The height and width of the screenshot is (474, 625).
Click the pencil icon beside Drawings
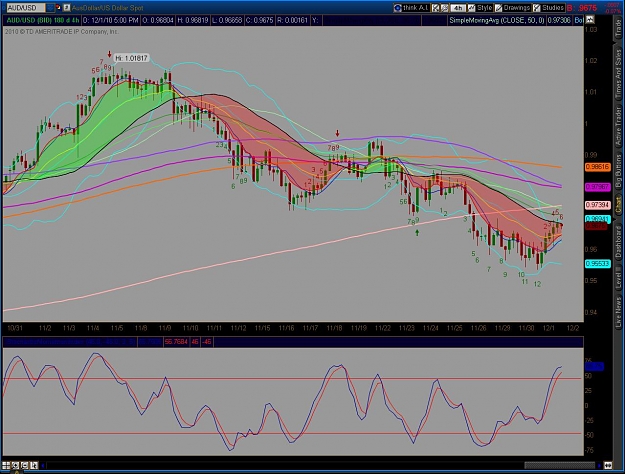pos(499,8)
